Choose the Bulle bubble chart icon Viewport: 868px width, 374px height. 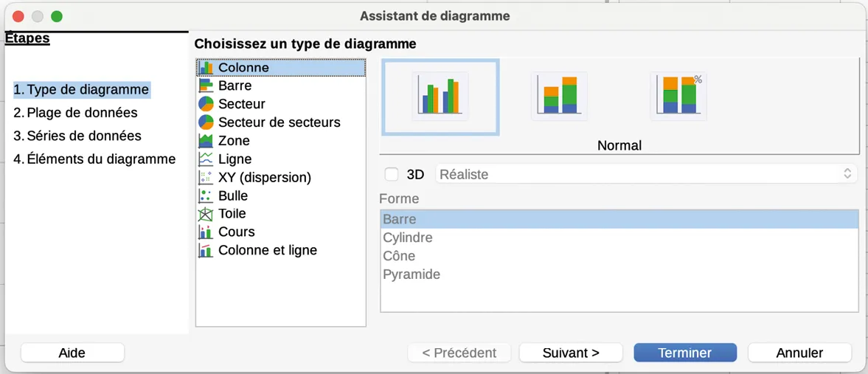(206, 195)
